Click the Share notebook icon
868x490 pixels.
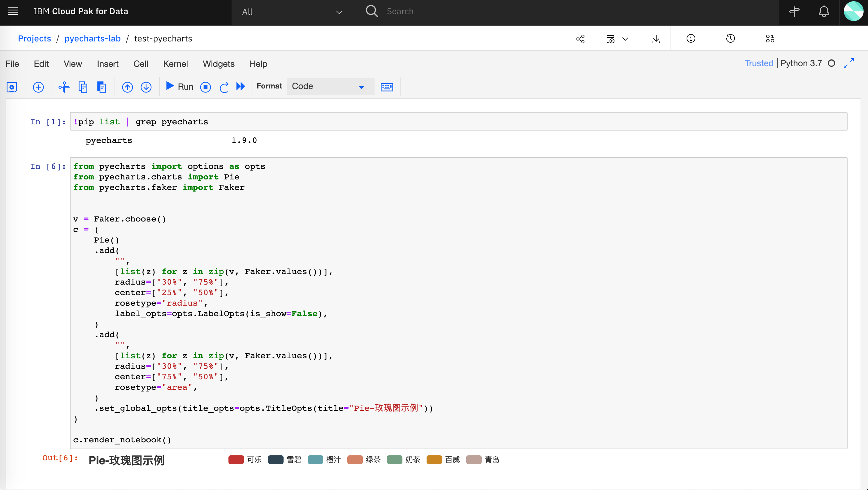pos(581,38)
